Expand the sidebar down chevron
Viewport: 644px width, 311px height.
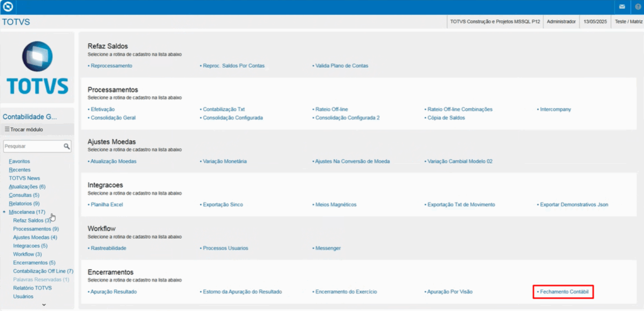coord(44,305)
